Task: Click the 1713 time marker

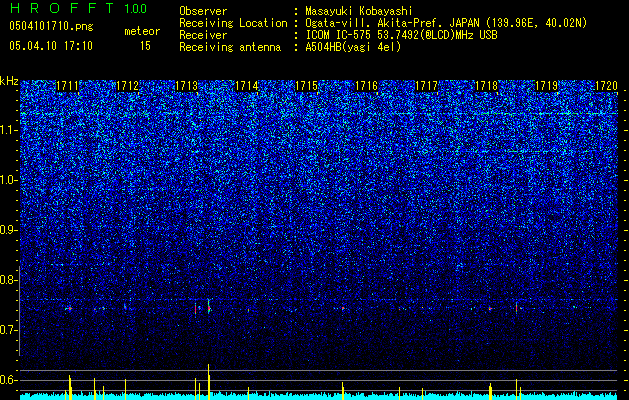Action: tap(187, 86)
